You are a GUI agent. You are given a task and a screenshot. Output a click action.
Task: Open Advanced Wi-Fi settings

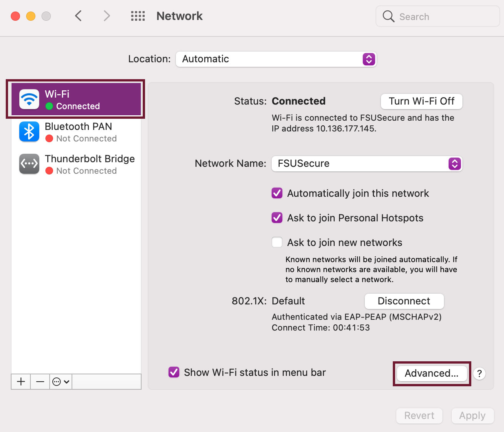431,373
